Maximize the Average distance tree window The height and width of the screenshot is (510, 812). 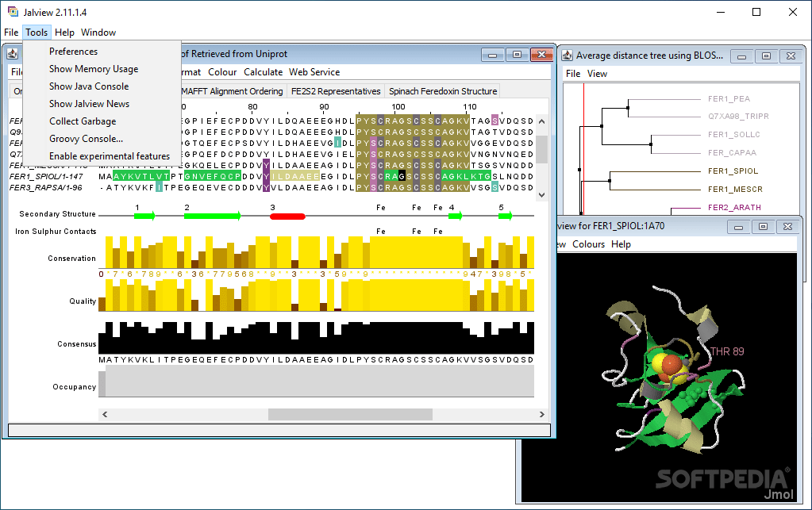click(767, 56)
